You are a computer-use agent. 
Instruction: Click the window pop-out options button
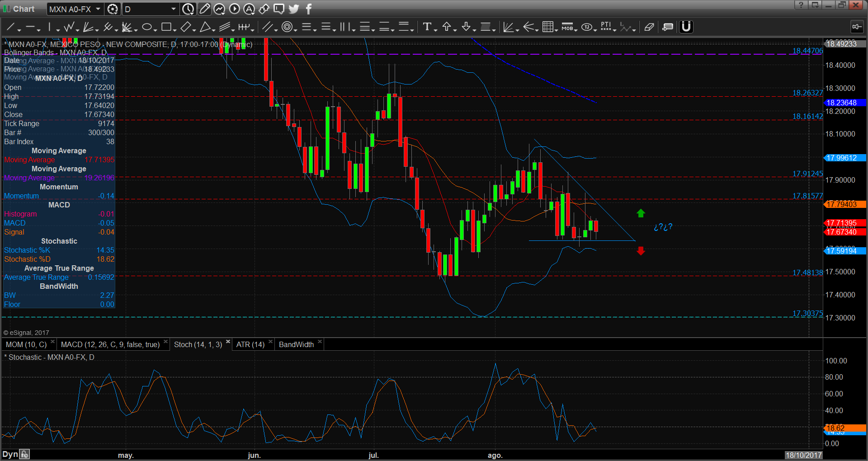pos(815,5)
